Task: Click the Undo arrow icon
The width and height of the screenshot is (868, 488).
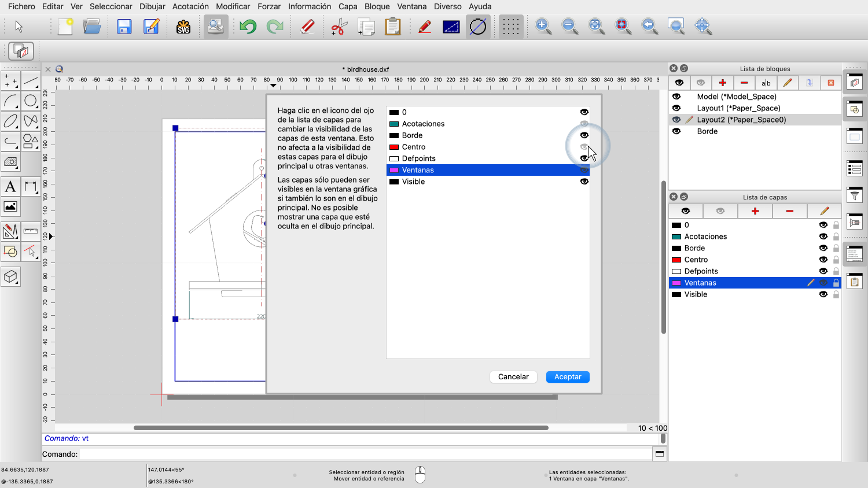Action: [x=248, y=27]
